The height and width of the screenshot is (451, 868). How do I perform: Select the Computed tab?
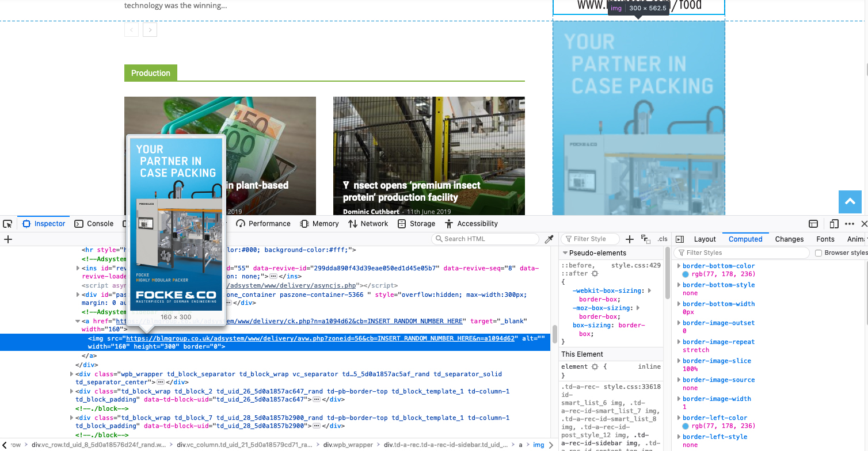pyautogui.click(x=745, y=239)
